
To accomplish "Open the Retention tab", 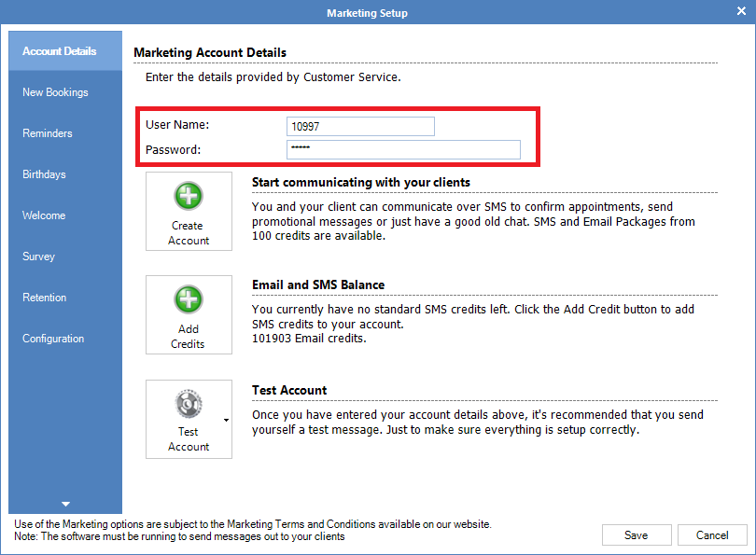I will tap(45, 298).
